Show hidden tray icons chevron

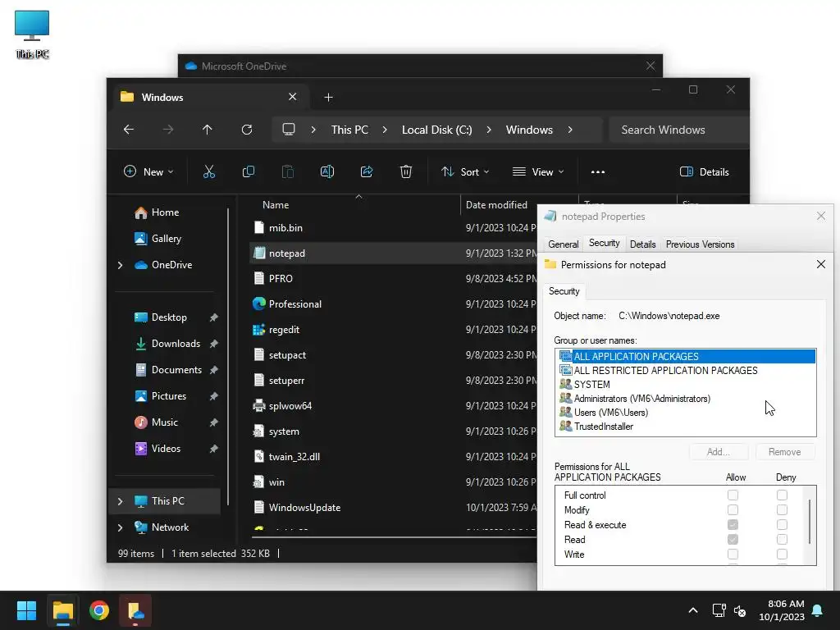coord(692,610)
